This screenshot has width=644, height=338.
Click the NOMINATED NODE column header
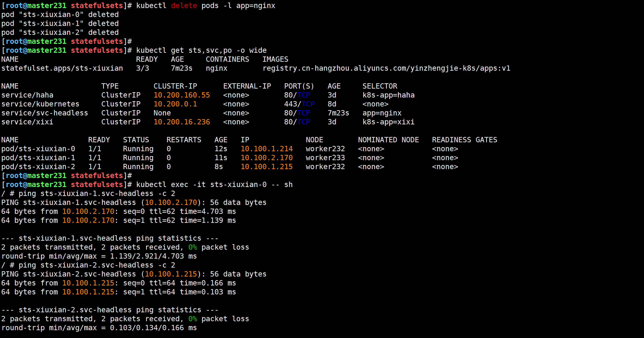pos(388,140)
